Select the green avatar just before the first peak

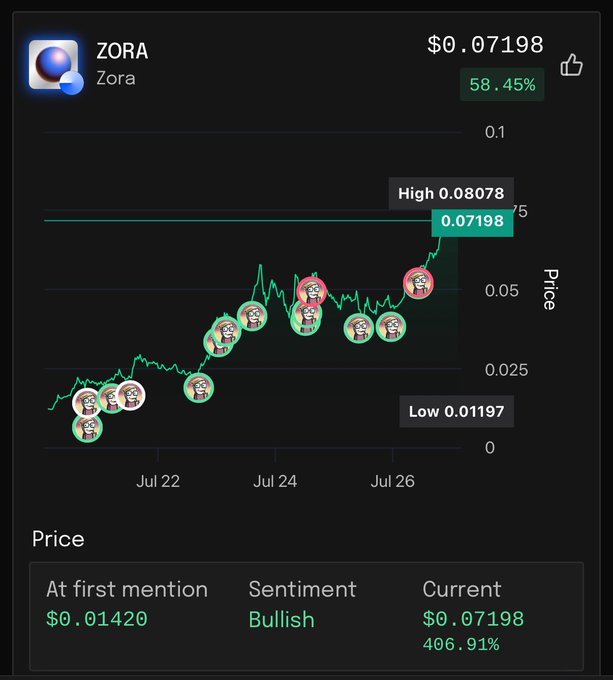click(252, 315)
